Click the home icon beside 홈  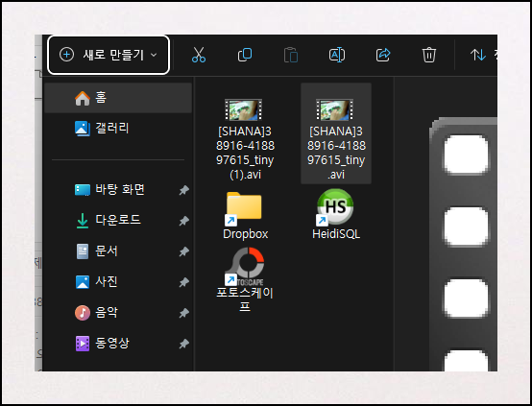click(x=83, y=98)
